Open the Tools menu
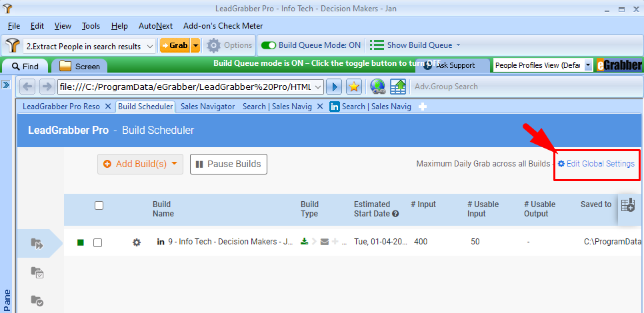Image resolution: width=644 pixels, height=313 pixels. 91,26
